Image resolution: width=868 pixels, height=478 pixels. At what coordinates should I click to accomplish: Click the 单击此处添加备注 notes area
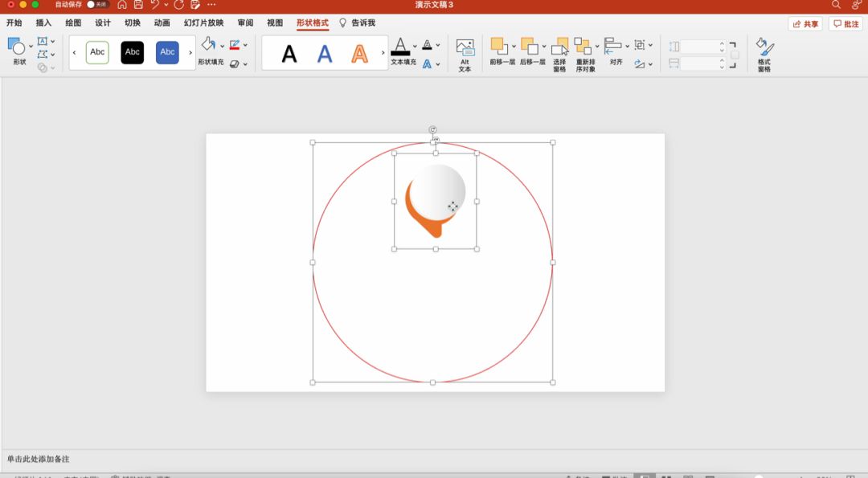click(x=39, y=460)
